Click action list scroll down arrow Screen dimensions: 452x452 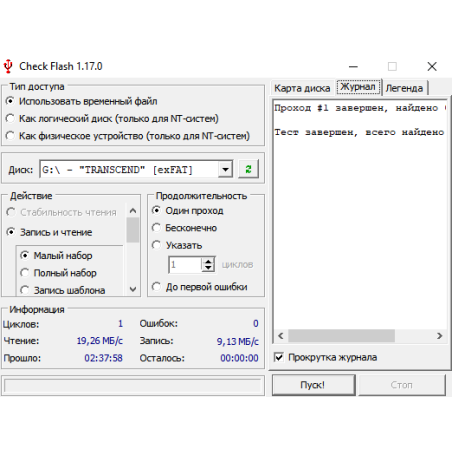[x=133, y=289]
